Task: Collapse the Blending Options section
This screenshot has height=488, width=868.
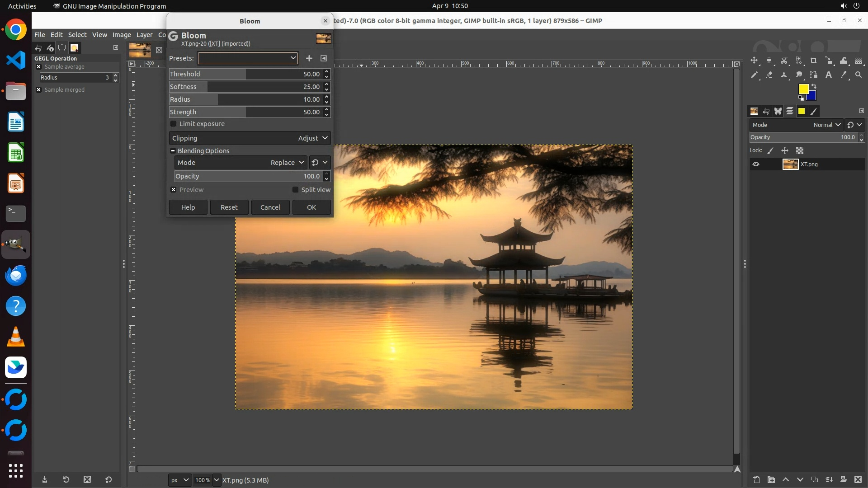Action: 173,151
